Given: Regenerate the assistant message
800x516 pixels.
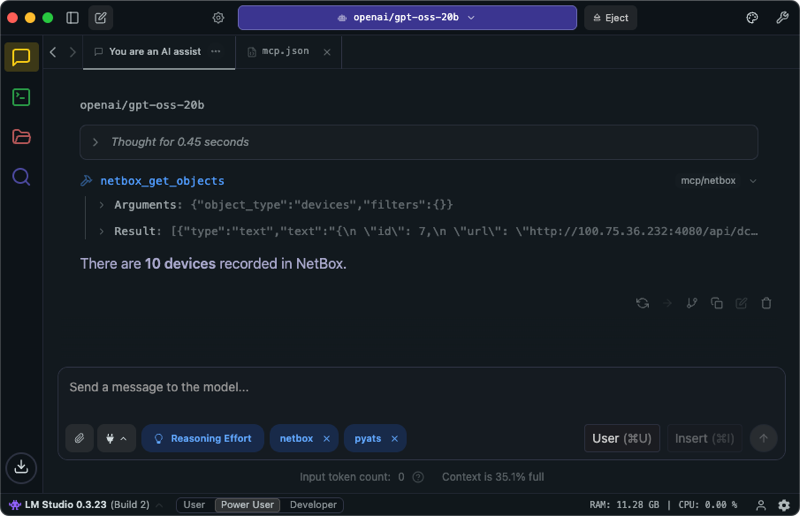Looking at the screenshot, I should click(x=642, y=303).
